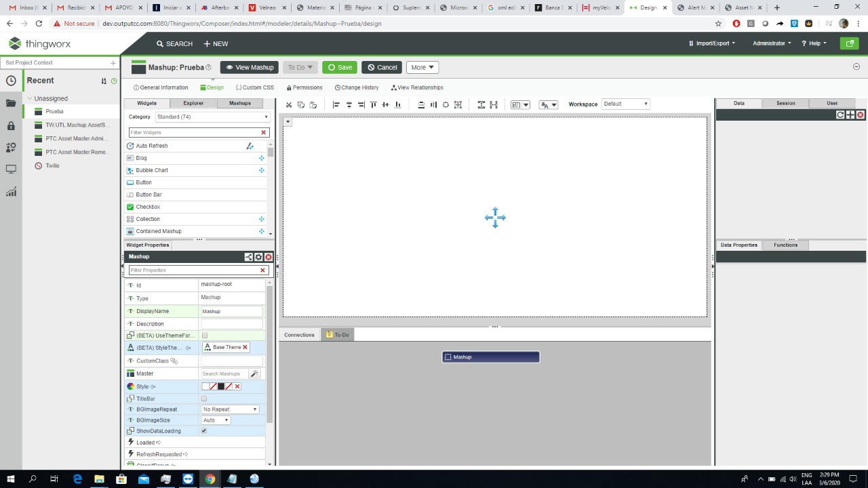Open the BGImageRepeat No Repeat dropdown
This screenshot has height=488, width=868.
point(230,409)
